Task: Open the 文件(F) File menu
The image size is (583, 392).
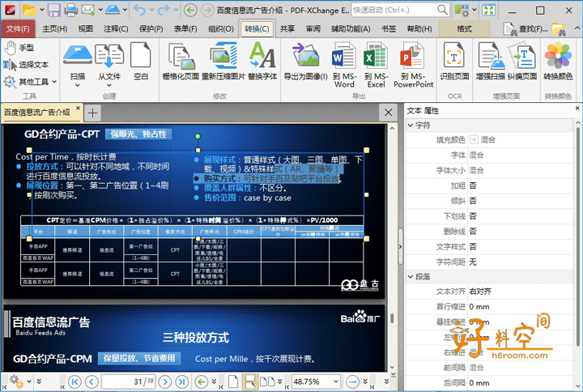Action: click(x=18, y=28)
